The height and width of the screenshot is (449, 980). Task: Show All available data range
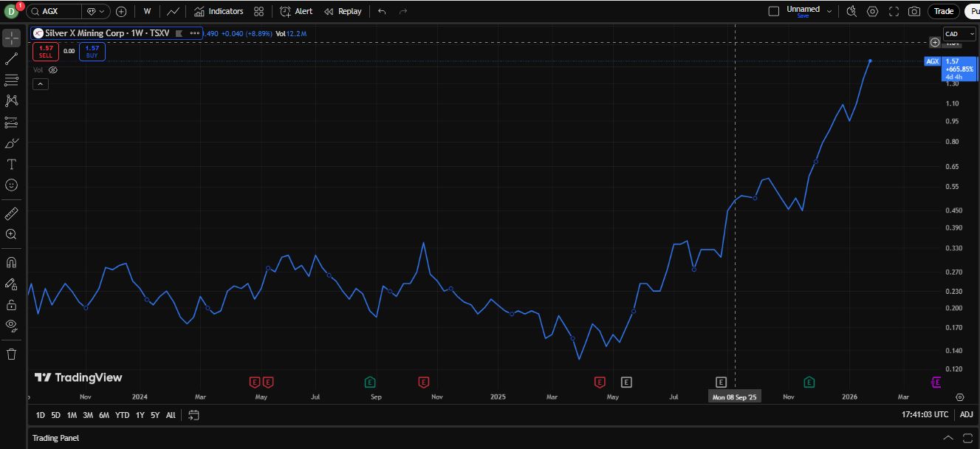pyautogui.click(x=171, y=415)
